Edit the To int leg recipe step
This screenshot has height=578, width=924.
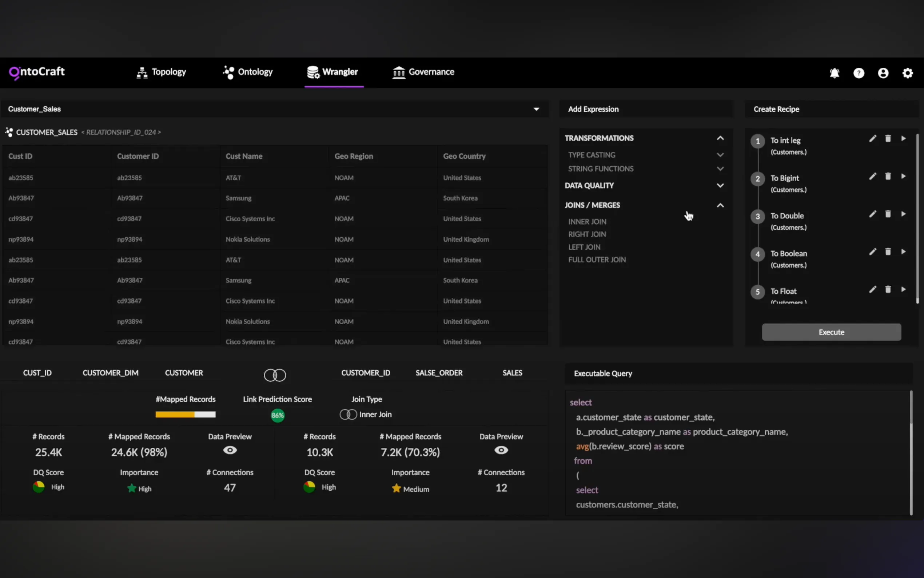click(872, 139)
